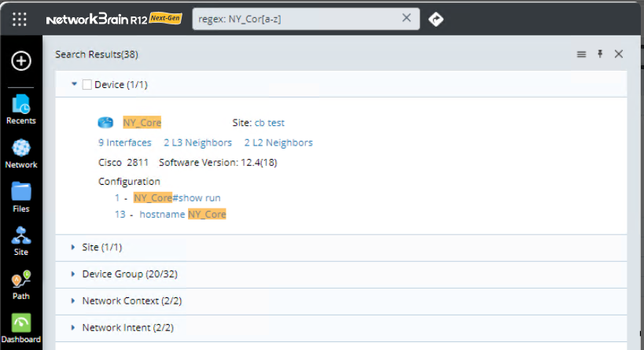Open config line NY_Core#show run
This screenshot has height=350, width=644.
[x=177, y=197]
